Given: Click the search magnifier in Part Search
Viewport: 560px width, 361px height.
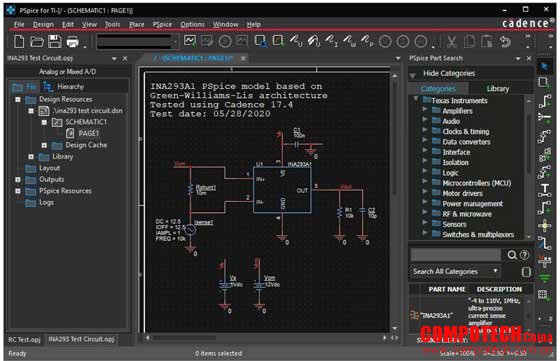Looking at the screenshot, I should (512, 255).
